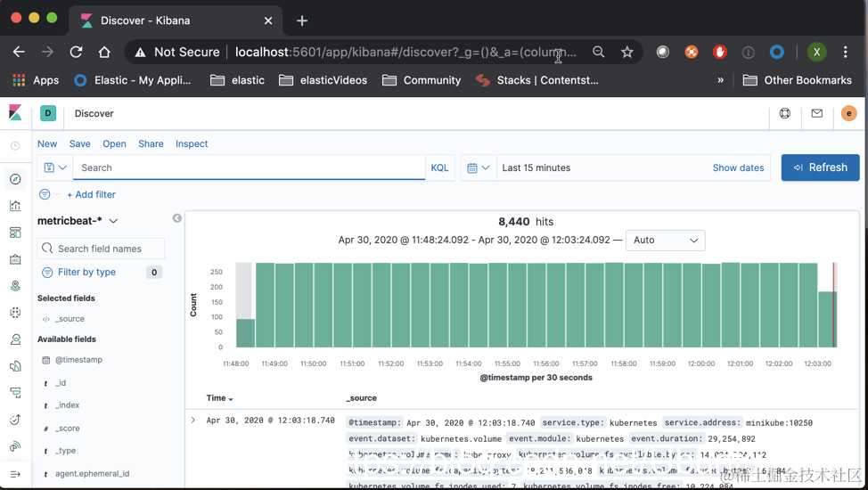Click the help lifebuoy icon in header
The image size is (868, 490).
point(785,113)
